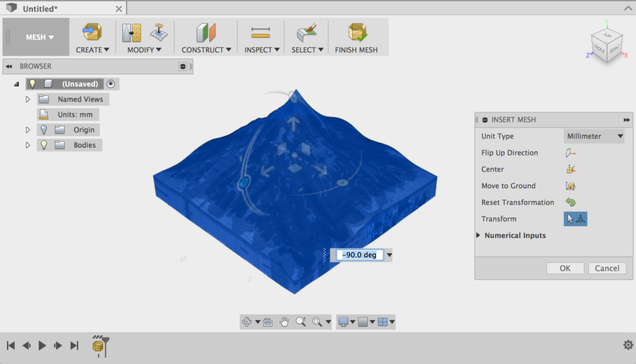
Task: Click the Finish Mesh icon
Action: [356, 32]
